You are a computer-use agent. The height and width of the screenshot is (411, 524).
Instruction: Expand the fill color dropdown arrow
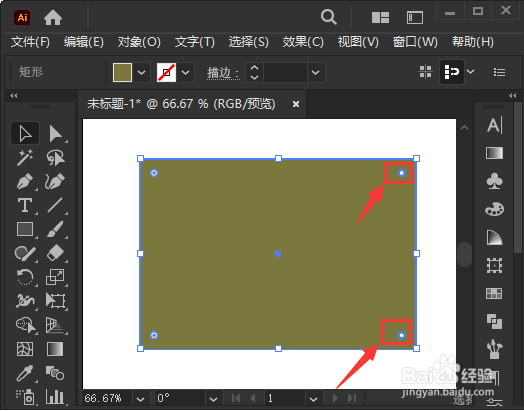(x=141, y=73)
